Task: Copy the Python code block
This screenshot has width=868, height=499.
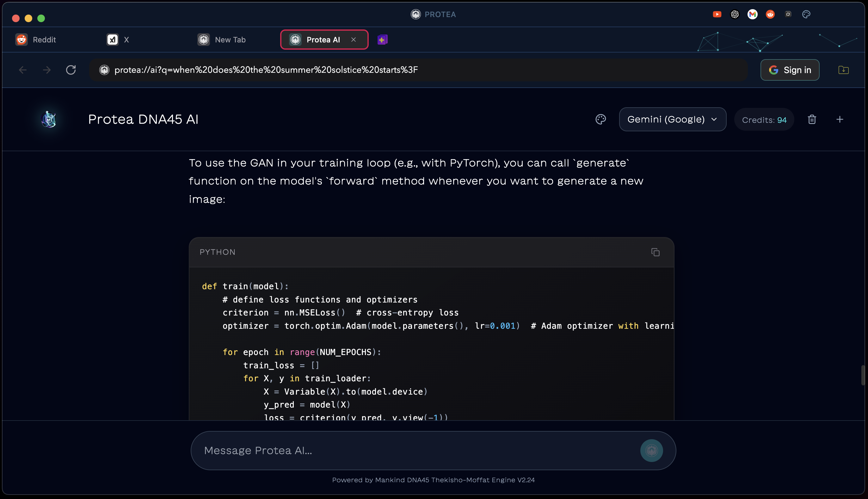Action: click(655, 252)
